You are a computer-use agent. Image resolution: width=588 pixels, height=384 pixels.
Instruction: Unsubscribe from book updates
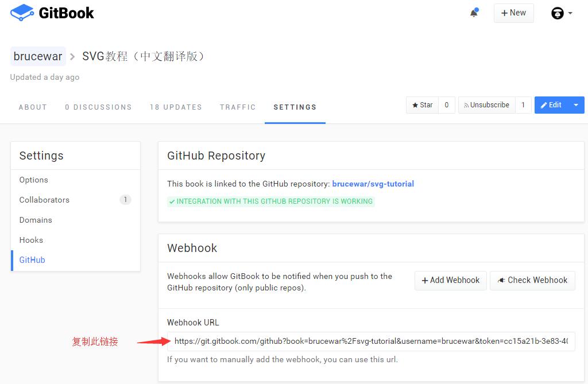pos(487,105)
